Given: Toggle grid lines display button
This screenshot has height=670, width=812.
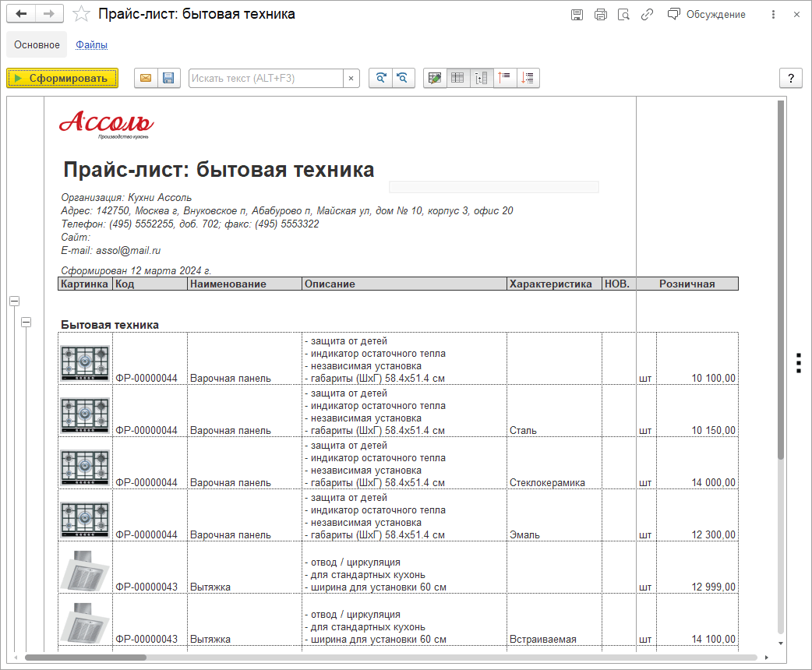Looking at the screenshot, I should tap(458, 78).
